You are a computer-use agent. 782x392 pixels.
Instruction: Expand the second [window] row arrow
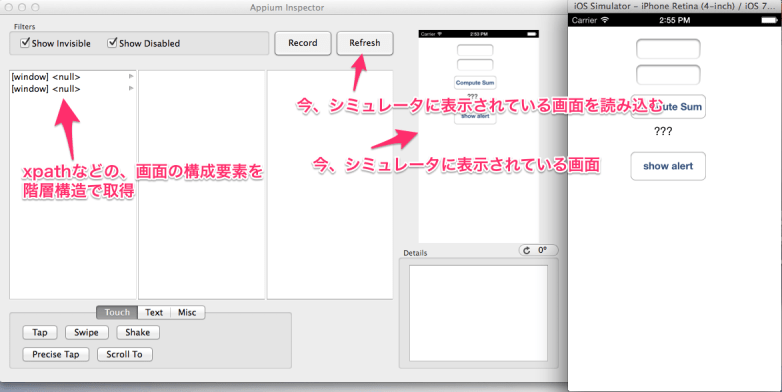131,88
